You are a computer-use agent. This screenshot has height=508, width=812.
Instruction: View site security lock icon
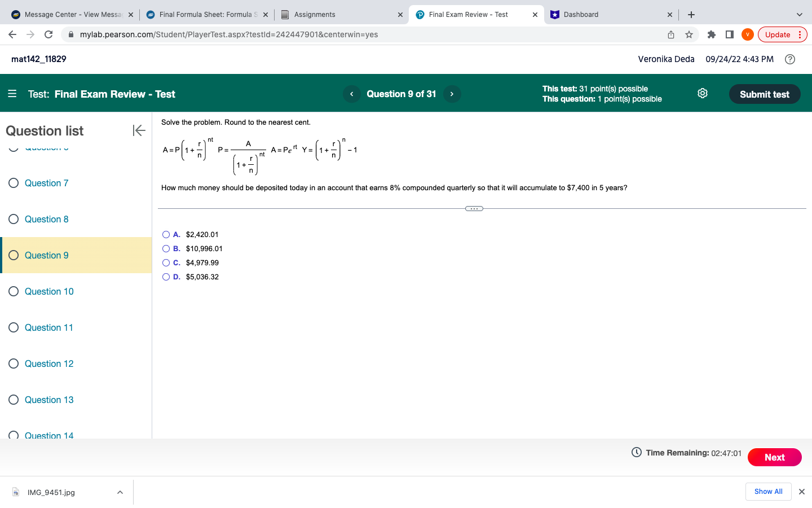(71, 34)
